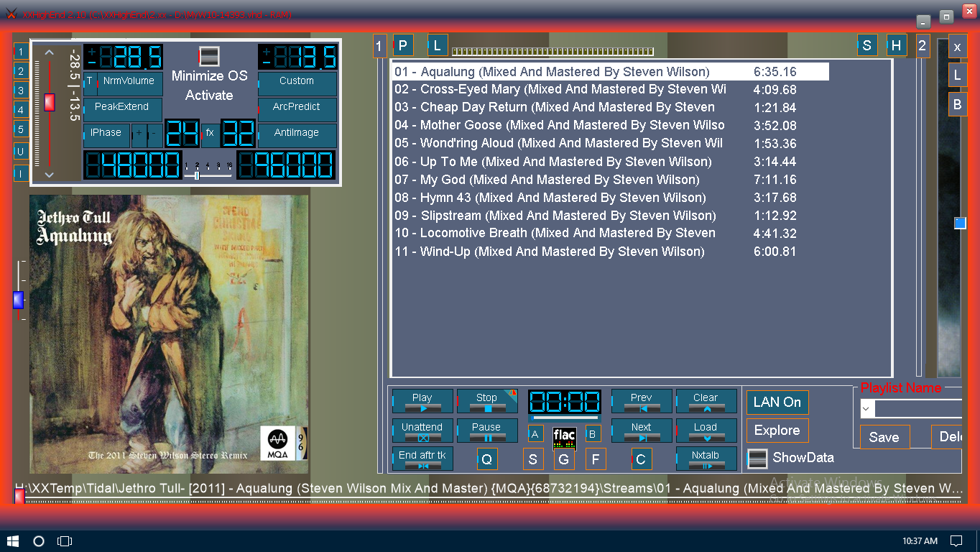
Task: Click the upsampling factor slider handle
Action: [197, 175]
